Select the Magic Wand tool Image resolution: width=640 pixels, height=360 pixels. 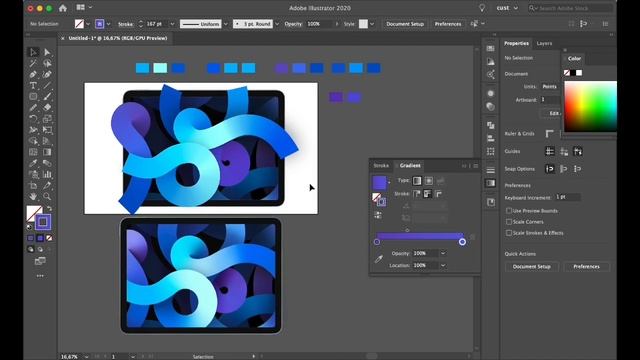coord(33,63)
